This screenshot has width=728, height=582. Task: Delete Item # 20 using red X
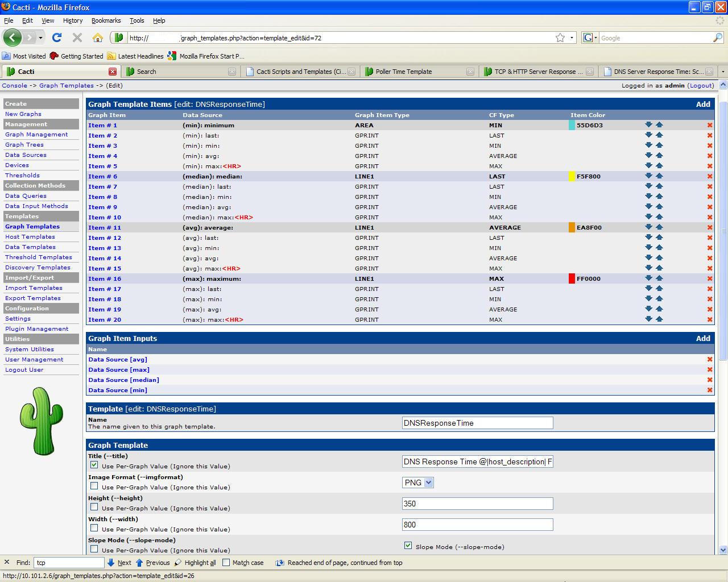click(710, 319)
